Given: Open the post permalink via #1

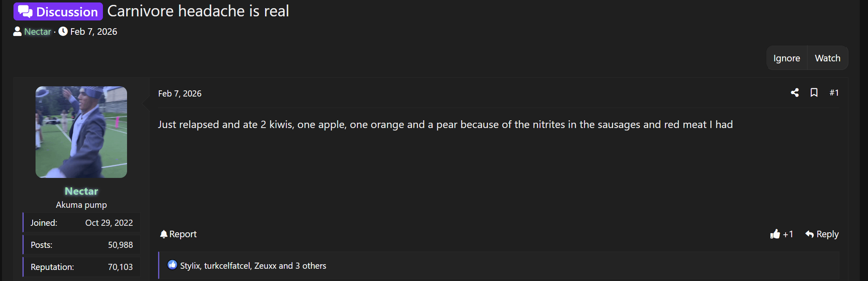Looking at the screenshot, I should pos(835,93).
